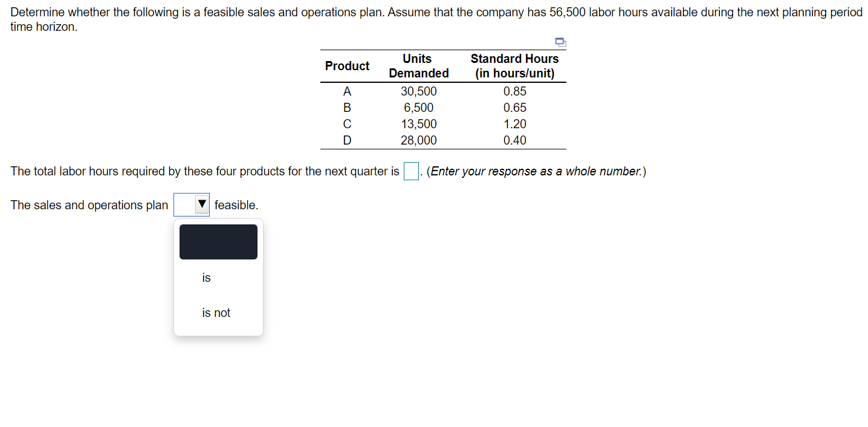Click the 1.20 hours value for Product C

point(515,124)
